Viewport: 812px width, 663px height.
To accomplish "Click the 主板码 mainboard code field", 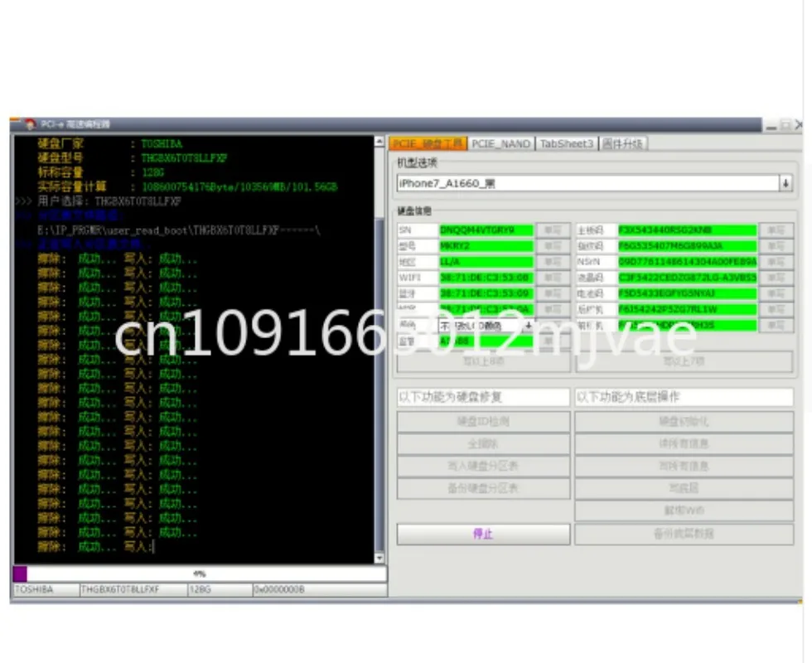I will 687,230.
